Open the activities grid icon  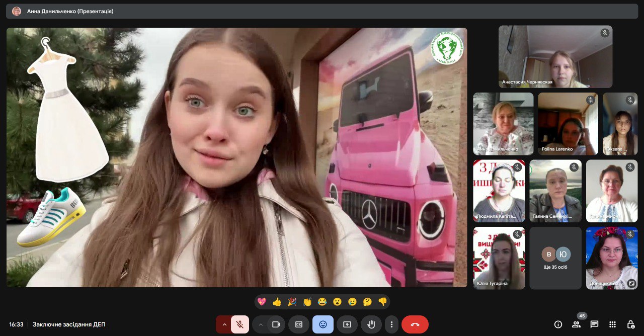click(x=612, y=324)
